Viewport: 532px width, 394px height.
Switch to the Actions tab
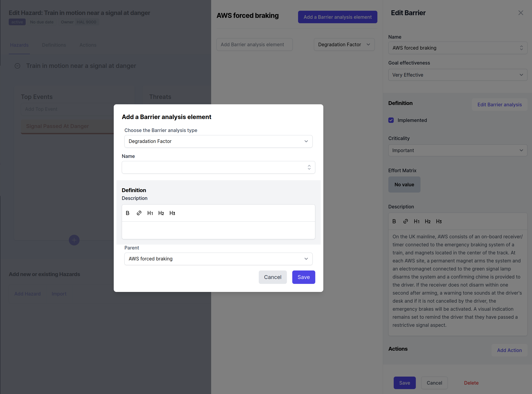pyautogui.click(x=88, y=45)
